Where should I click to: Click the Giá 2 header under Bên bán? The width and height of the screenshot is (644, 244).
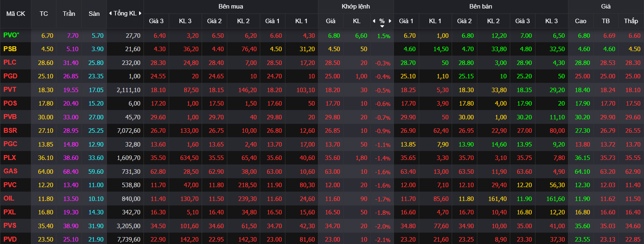[464, 21]
